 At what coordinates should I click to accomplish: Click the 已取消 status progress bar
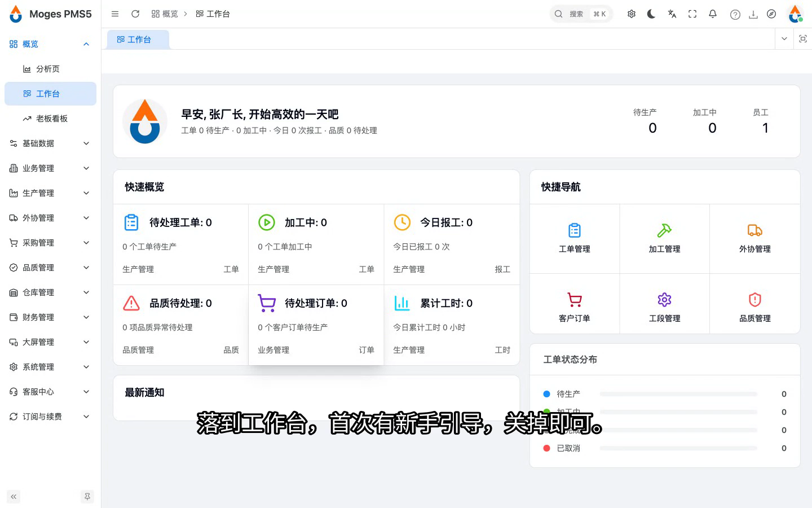pyautogui.click(x=678, y=448)
